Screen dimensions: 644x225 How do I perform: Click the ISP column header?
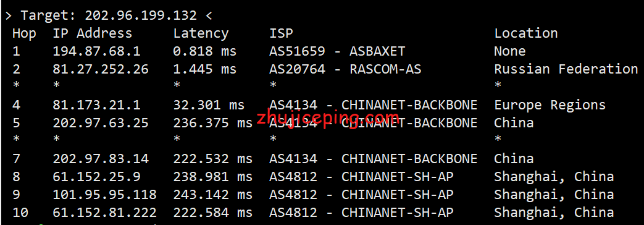point(282,33)
